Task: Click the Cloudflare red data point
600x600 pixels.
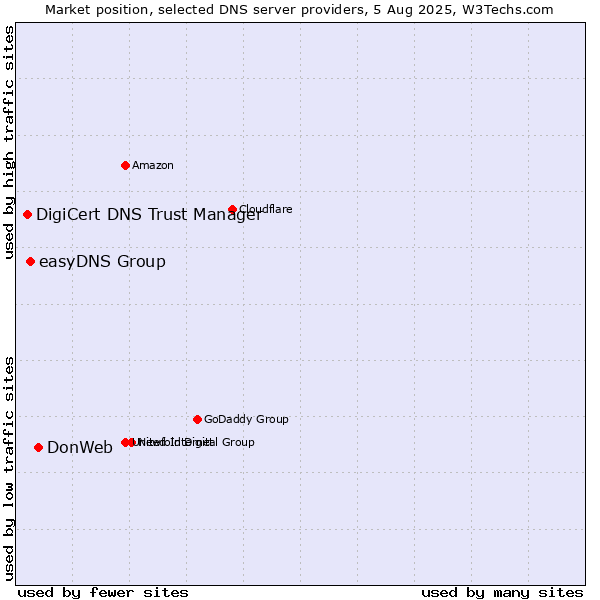Action: click(x=232, y=209)
